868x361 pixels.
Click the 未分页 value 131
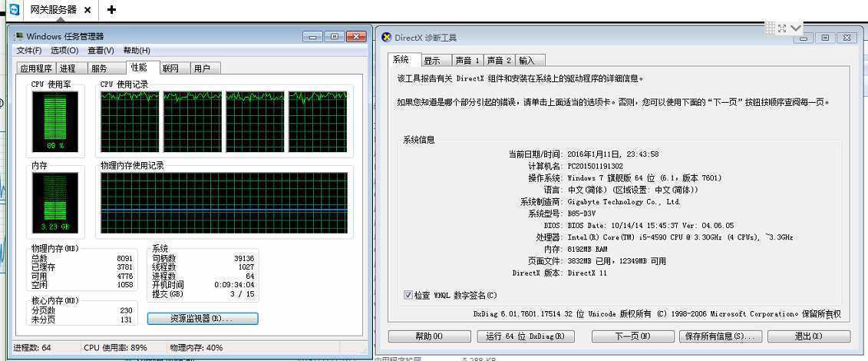coord(127,320)
